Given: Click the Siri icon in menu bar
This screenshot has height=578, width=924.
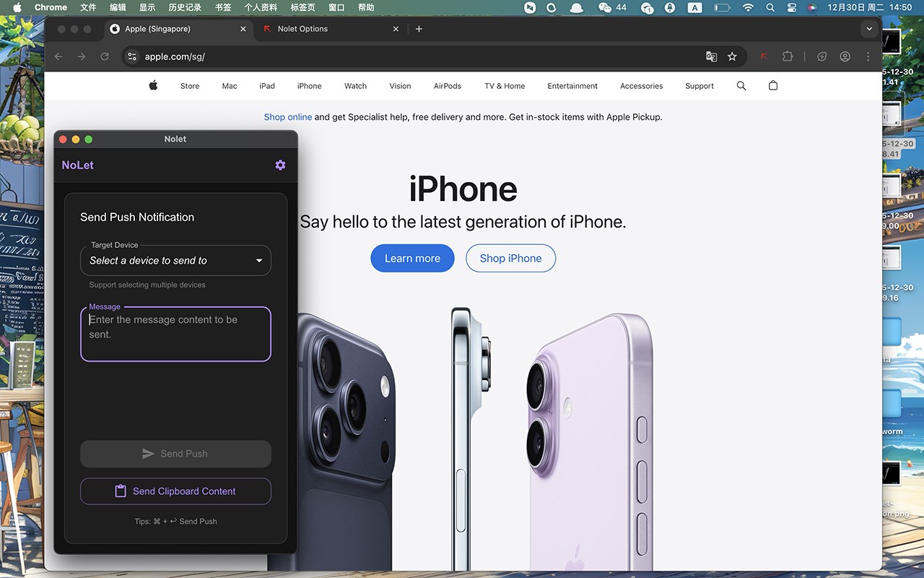Looking at the screenshot, I should tap(812, 7).
